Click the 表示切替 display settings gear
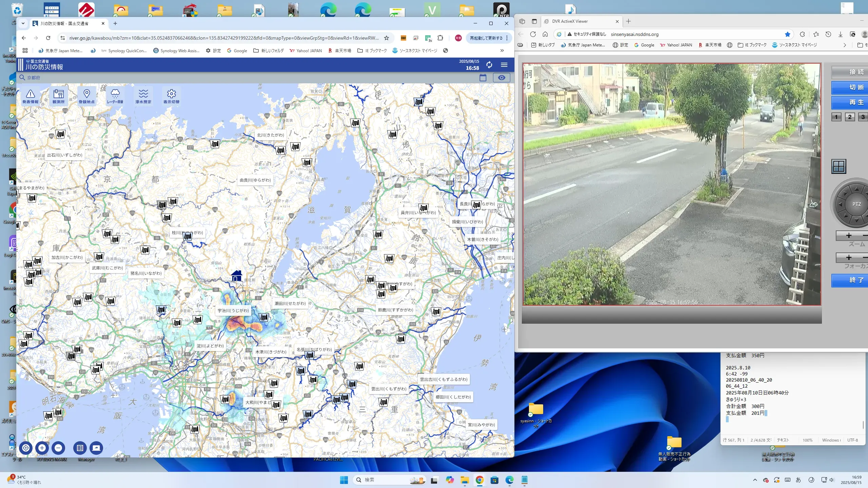This screenshot has width=868, height=488. [x=171, y=96]
